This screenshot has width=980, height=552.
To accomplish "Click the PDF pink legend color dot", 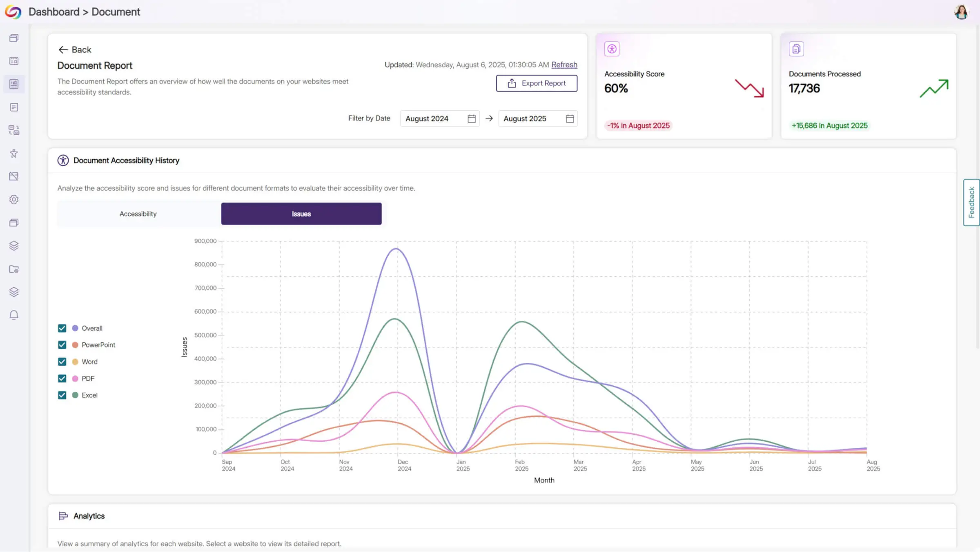I will click(75, 378).
